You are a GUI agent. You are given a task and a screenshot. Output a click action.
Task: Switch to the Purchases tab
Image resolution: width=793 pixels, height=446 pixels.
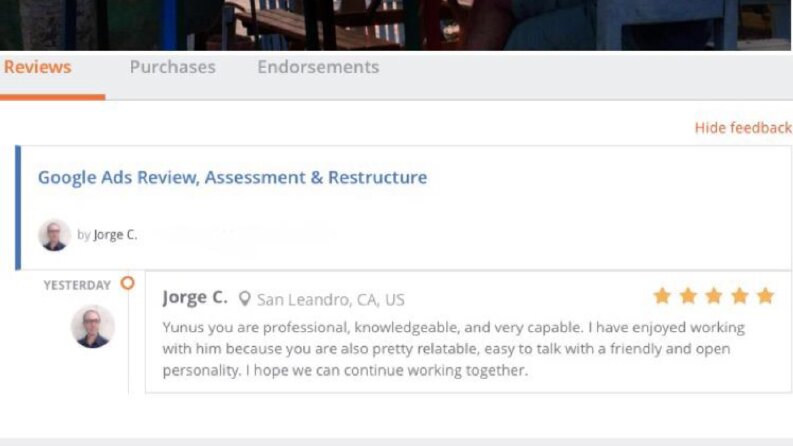point(172,67)
